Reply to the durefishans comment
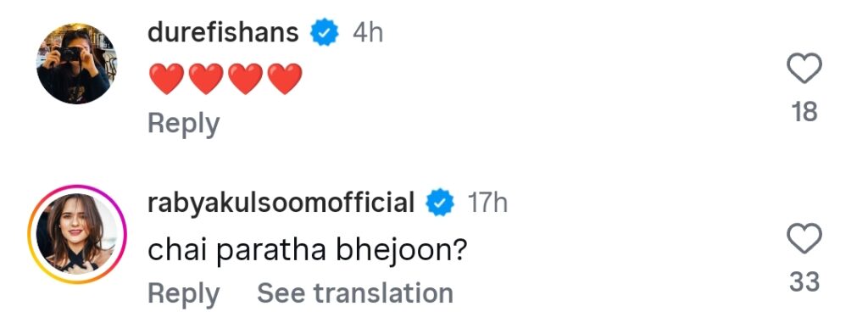 (184, 124)
